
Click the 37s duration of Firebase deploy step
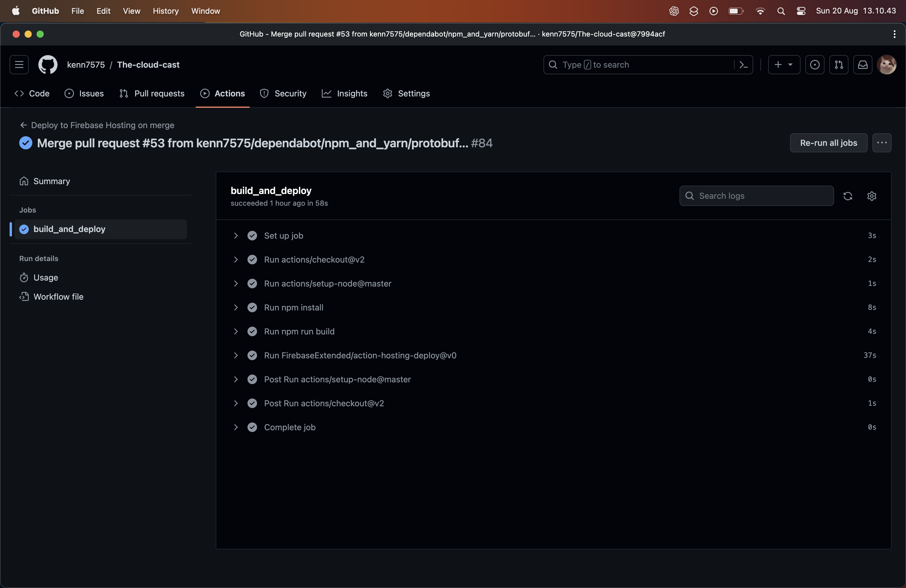(869, 355)
